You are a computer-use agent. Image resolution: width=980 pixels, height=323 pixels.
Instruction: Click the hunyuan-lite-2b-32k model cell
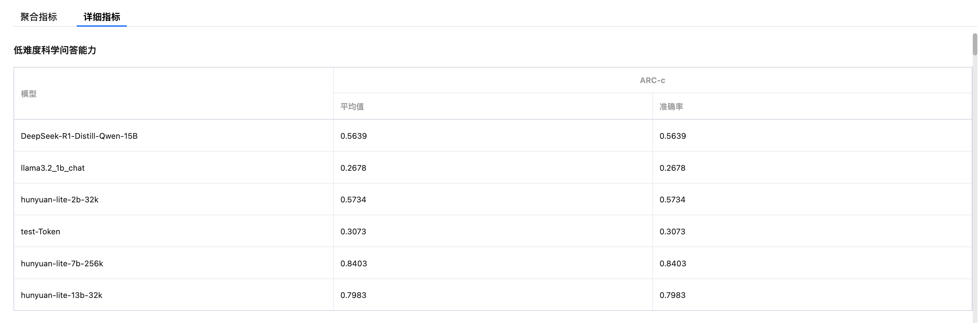coord(60,200)
